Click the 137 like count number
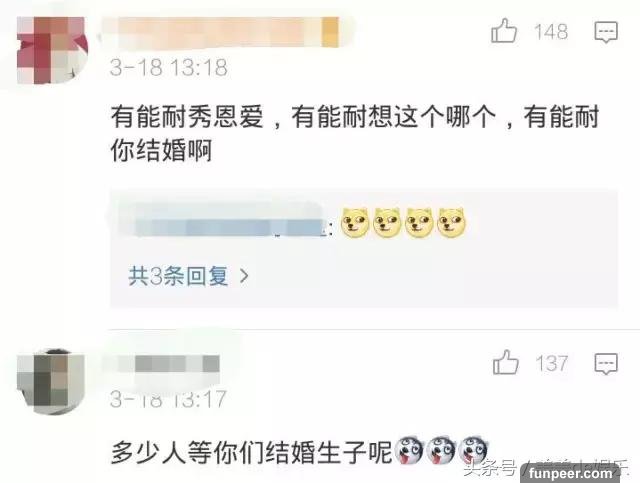The image size is (640, 483). click(x=551, y=363)
